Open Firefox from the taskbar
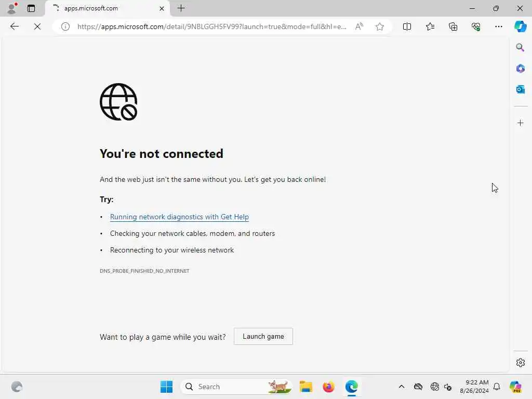 tap(328, 387)
